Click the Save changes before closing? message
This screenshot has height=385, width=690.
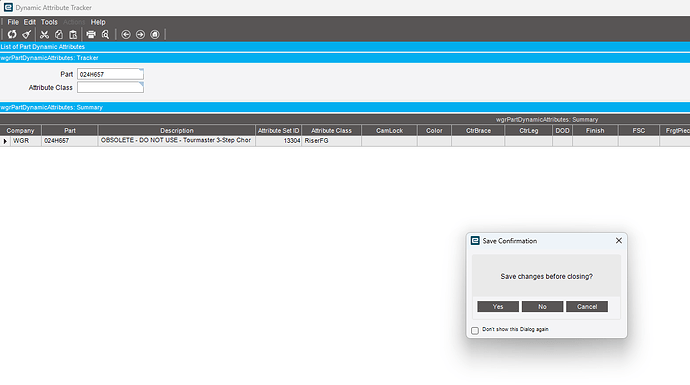546,276
